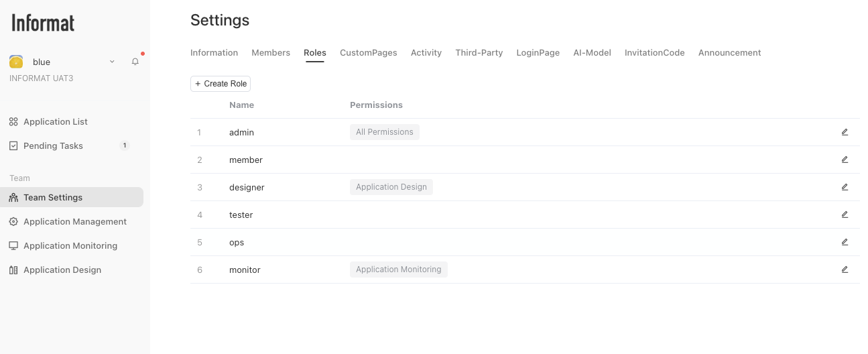Navigate to Application Management
The width and height of the screenshot is (868, 354).
pyautogui.click(x=74, y=222)
